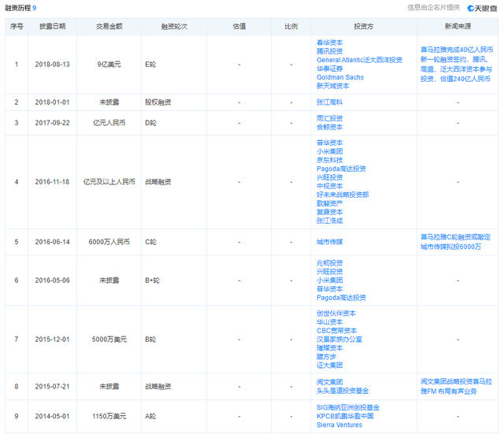Open investor link 中视资本
The height and width of the screenshot is (438, 504).
(x=329, y=186)
